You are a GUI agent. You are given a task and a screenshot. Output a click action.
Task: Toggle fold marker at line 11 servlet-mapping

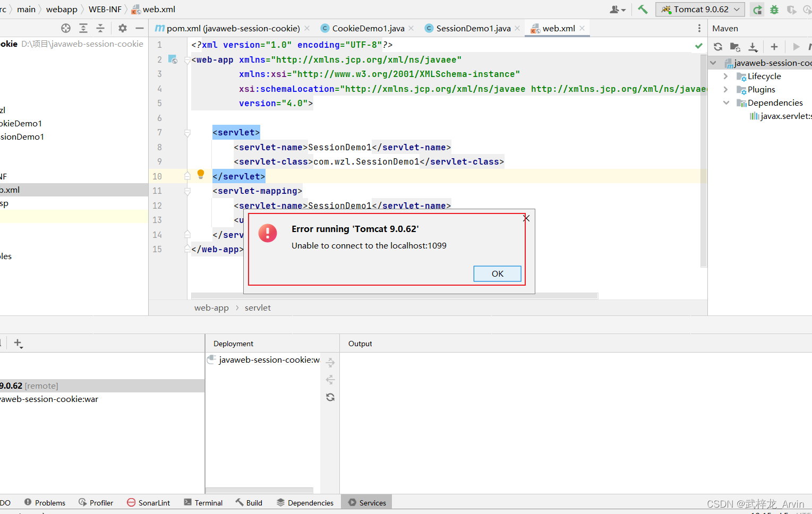click(187, 191)
